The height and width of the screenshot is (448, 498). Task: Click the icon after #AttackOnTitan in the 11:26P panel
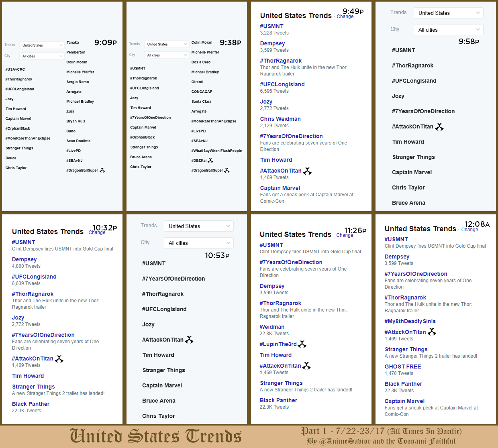pyautogui.click(x=306, y=366)
